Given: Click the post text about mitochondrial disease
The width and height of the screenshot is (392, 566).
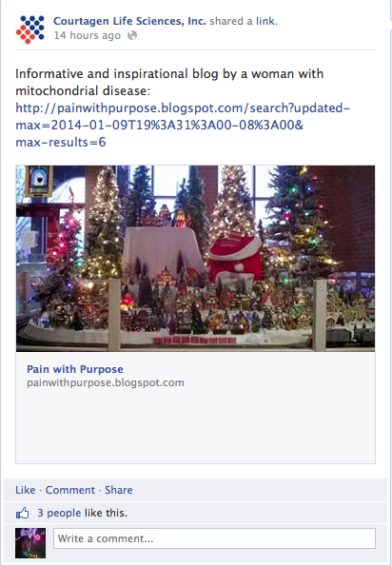Looking at the screenshot, I should (x=169, y=82).
